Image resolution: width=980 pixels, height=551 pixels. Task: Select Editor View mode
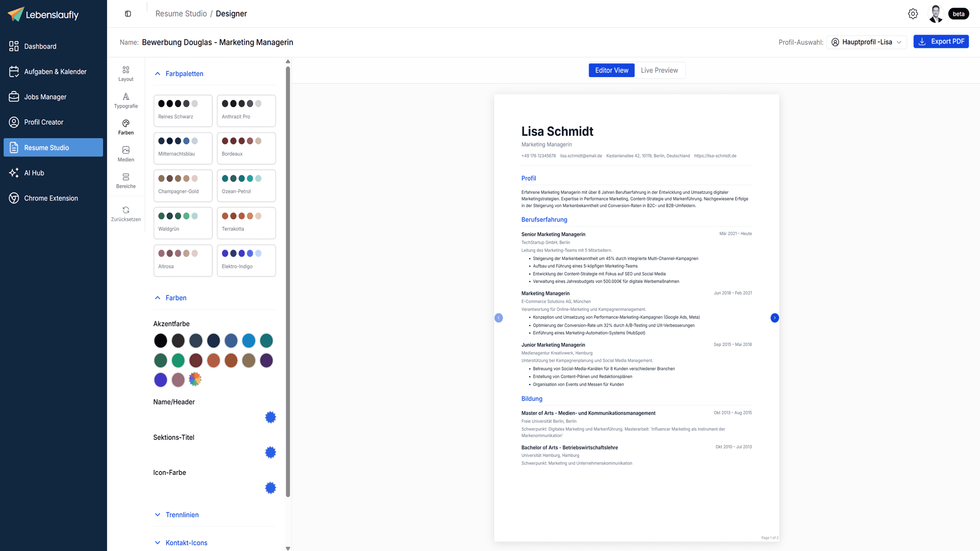point(611,70)
